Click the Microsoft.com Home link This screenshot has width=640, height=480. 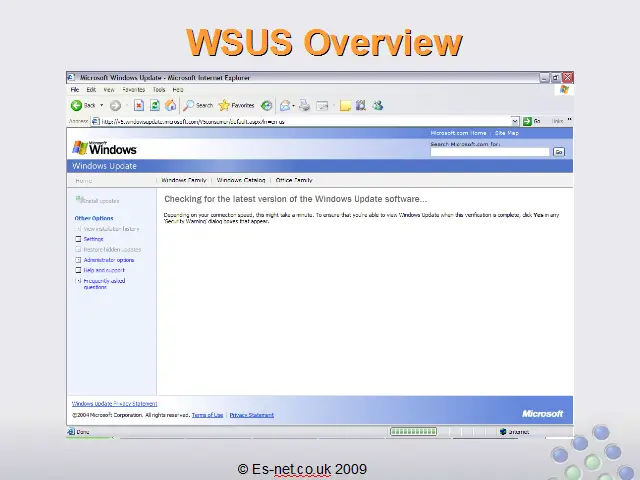click(x=458, y=133)
